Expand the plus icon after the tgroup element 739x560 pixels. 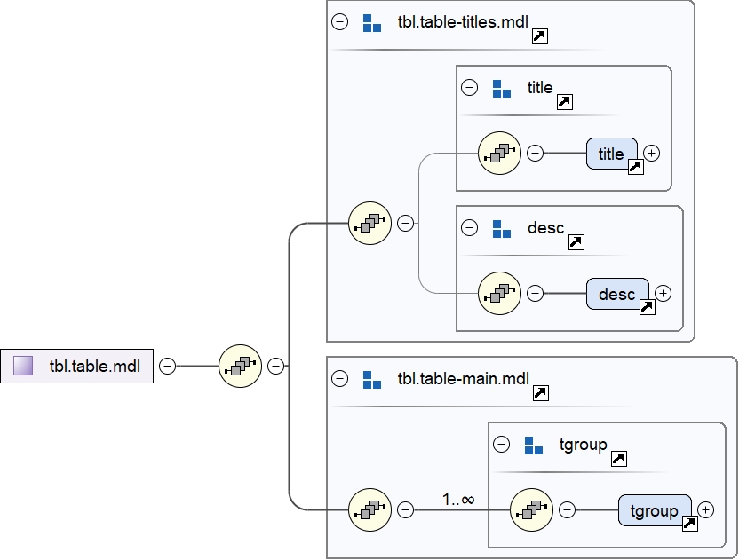pos(704,510)
